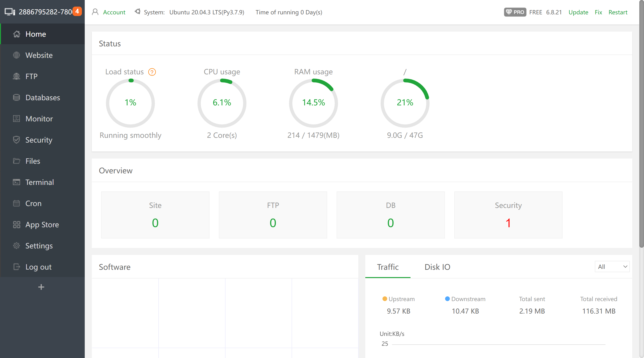Open the Databases menu item
This screenshot has height=358, width=644.
[x=43, y=97]
